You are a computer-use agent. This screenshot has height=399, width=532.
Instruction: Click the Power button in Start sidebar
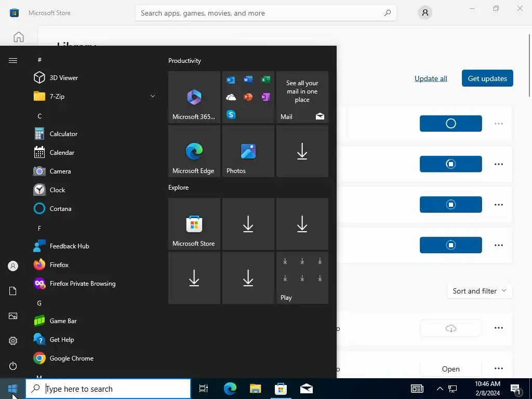click(x=13, y=366)
